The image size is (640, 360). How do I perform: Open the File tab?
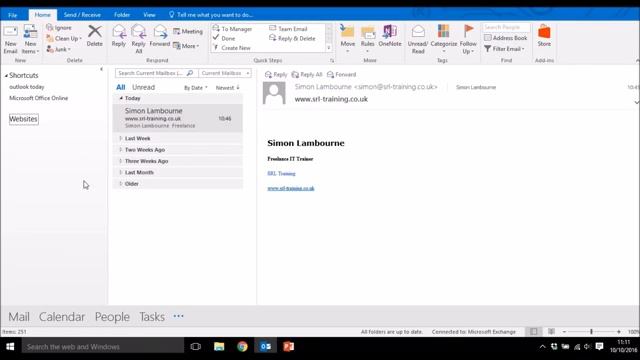(13, 15)
